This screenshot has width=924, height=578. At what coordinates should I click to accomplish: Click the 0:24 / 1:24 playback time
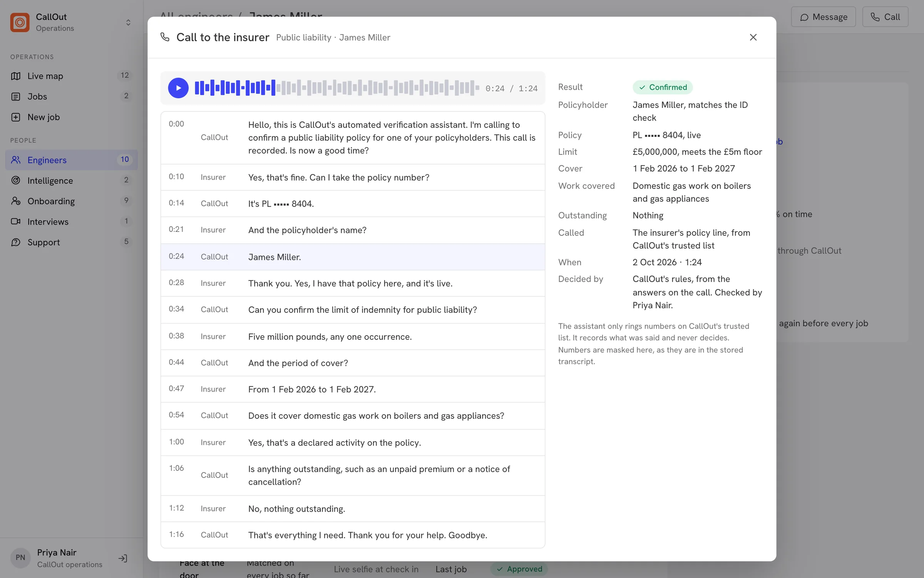coord(511,89)
